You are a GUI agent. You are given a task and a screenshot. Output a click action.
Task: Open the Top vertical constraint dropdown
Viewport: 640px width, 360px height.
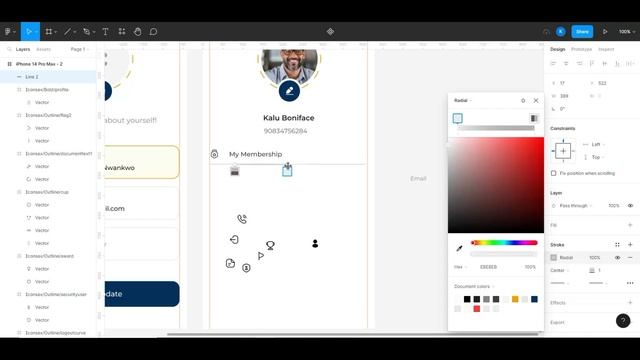pyautogui.click(x=598, y=157)
